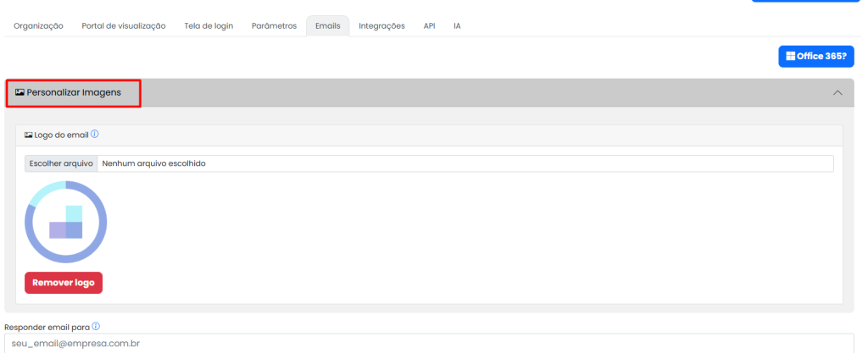
Task: Click Escolher arquivo to browse files
Action: 61,163
